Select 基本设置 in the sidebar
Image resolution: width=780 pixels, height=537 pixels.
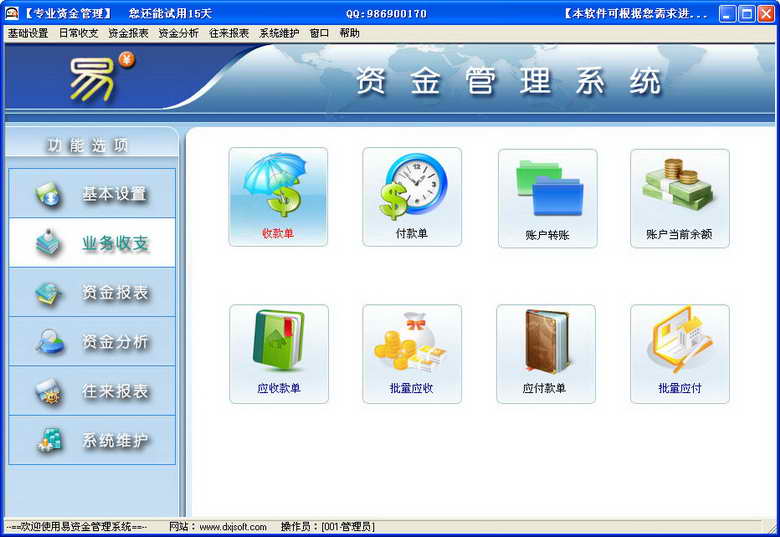[92, 193]
